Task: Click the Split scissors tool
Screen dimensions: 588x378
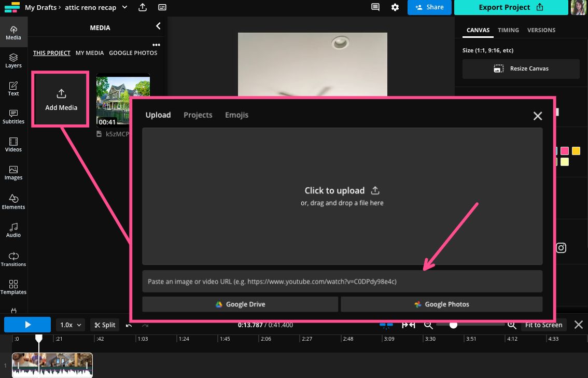Action: click(x=104, y=325)
